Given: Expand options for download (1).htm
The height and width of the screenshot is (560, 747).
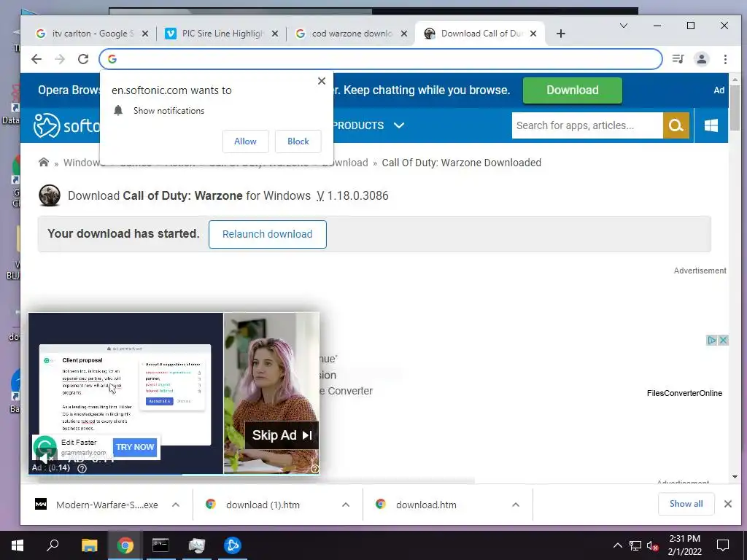Looking at the screenshot, I should pyautogui.click(x=346, y=505).
